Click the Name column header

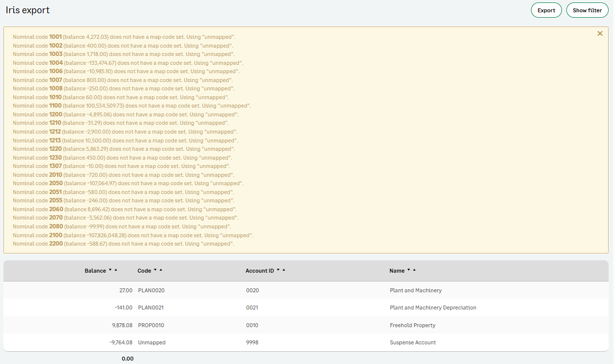point(397,271)
